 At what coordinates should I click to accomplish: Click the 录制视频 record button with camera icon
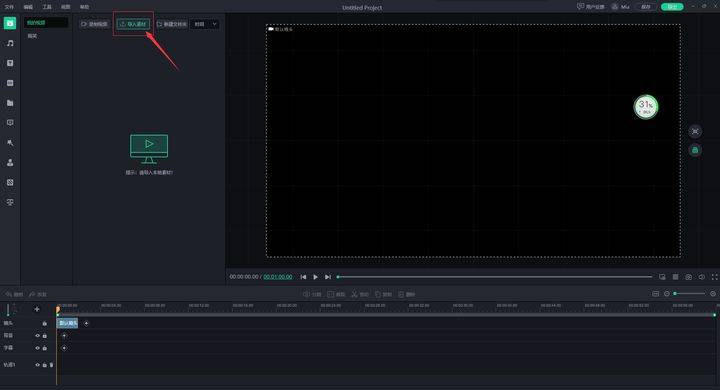[94, 24]
